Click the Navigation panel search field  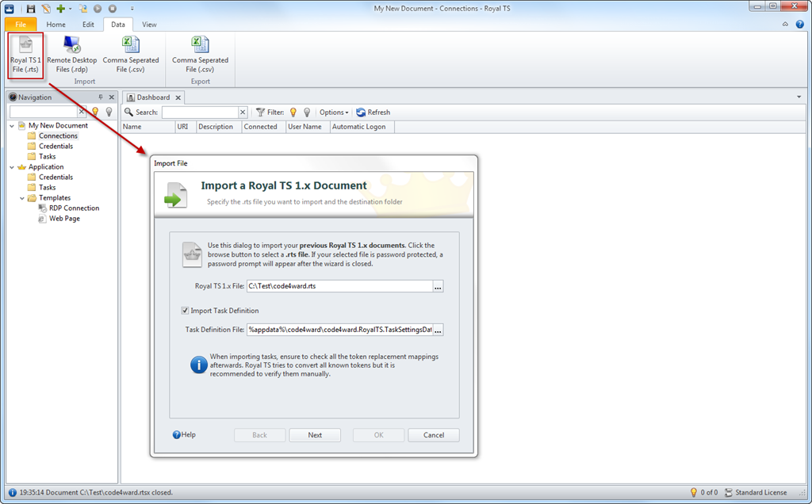[x=43, y=111]
